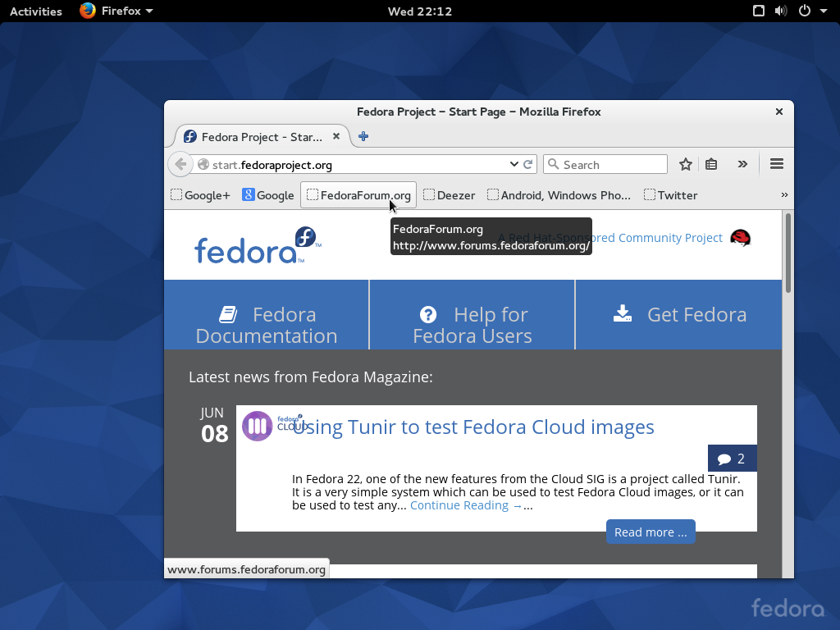The width and height of the screenshot is (840, 630).
Task: Click the comment count bubble
Action: pos(732,459)
